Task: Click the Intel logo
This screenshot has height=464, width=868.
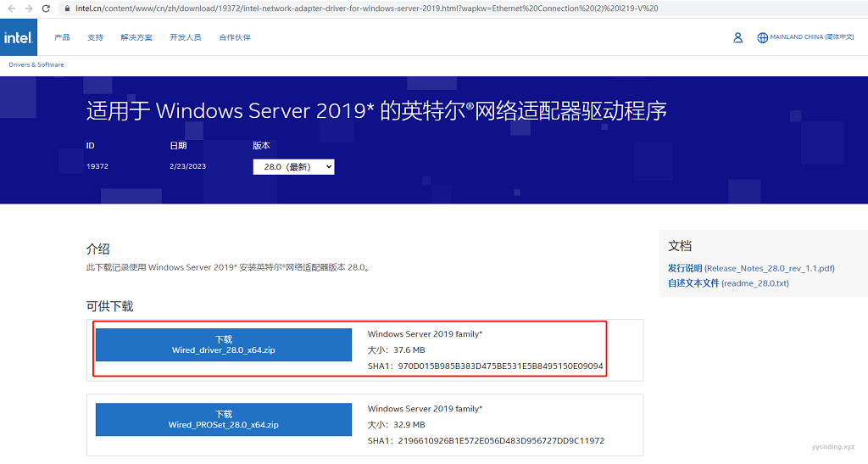Action: pos(19,37)
